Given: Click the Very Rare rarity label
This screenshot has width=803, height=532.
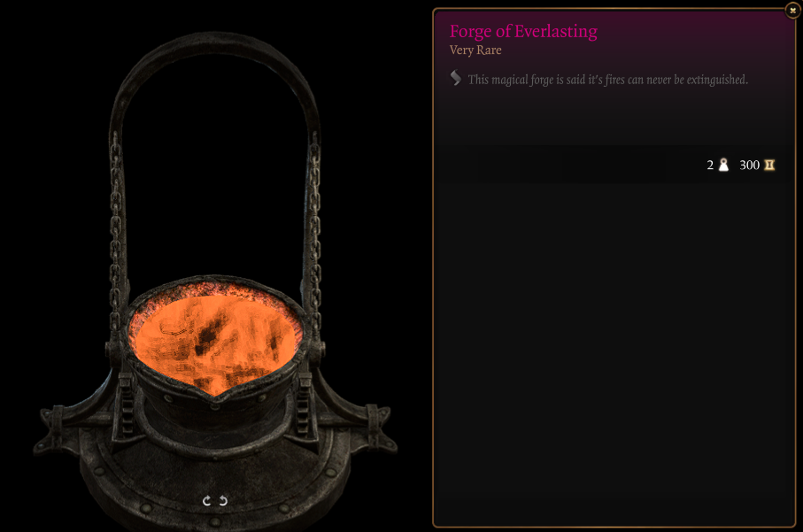Looking at the screenshot, I should point(475,50).
